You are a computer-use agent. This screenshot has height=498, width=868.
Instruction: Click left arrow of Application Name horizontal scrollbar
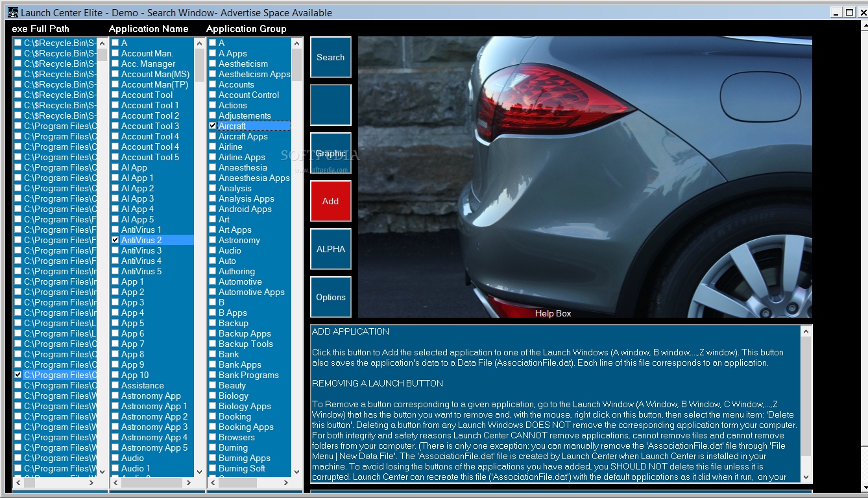click(116, 483)
